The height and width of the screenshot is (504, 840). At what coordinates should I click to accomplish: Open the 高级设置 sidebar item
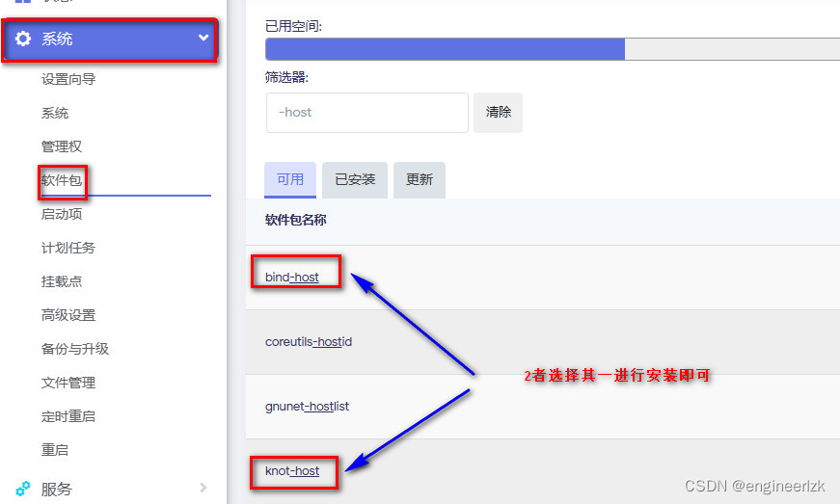click(x=68, y=315)
